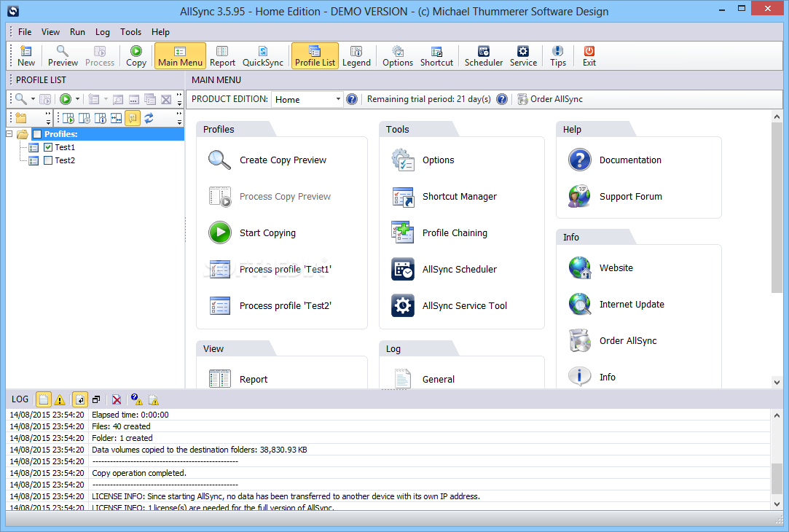Open AllSync Service Tool
Screen dimensions: 789x532
[449, 305]
